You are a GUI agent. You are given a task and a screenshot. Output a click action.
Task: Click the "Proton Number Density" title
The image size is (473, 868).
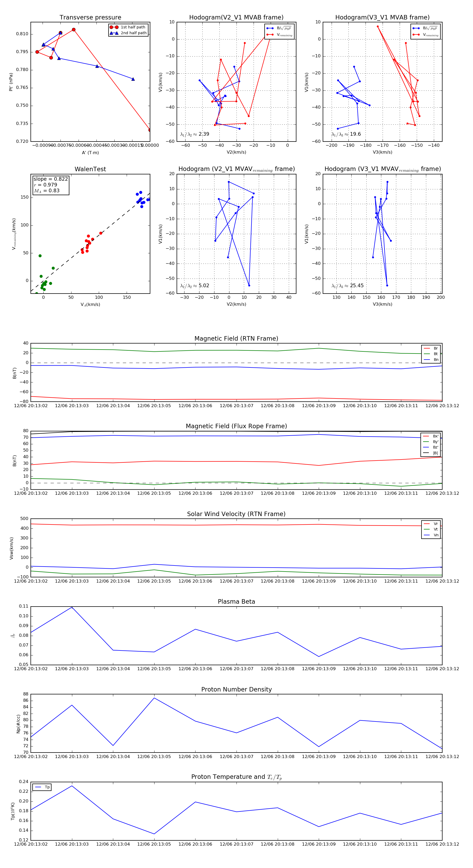236,689
